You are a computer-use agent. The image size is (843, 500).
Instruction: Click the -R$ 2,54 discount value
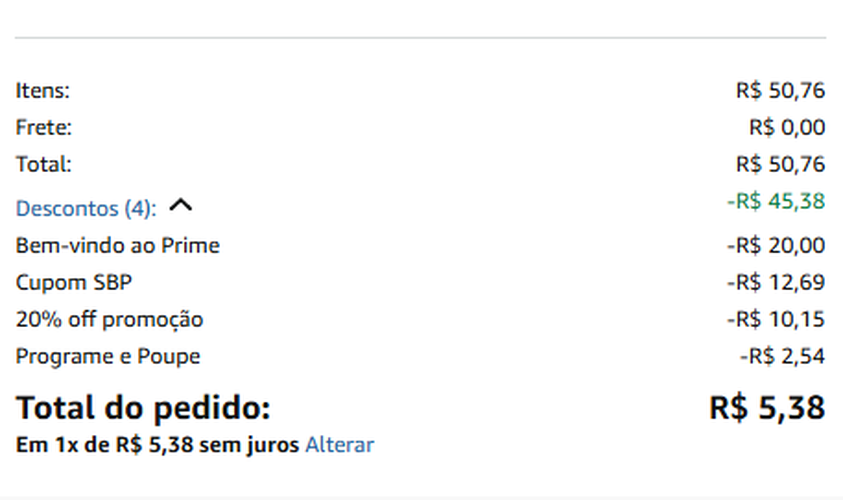(782, 357)
